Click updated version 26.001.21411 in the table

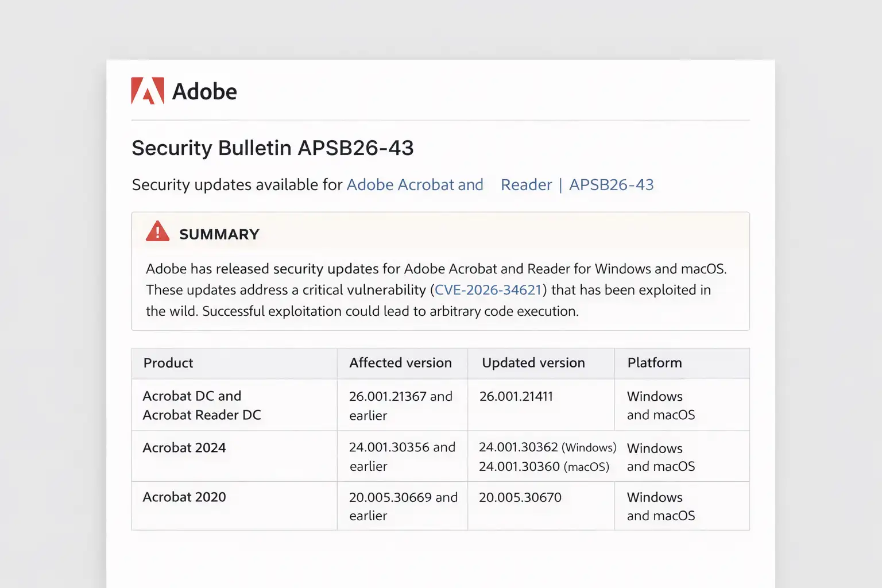coord(516,396)
